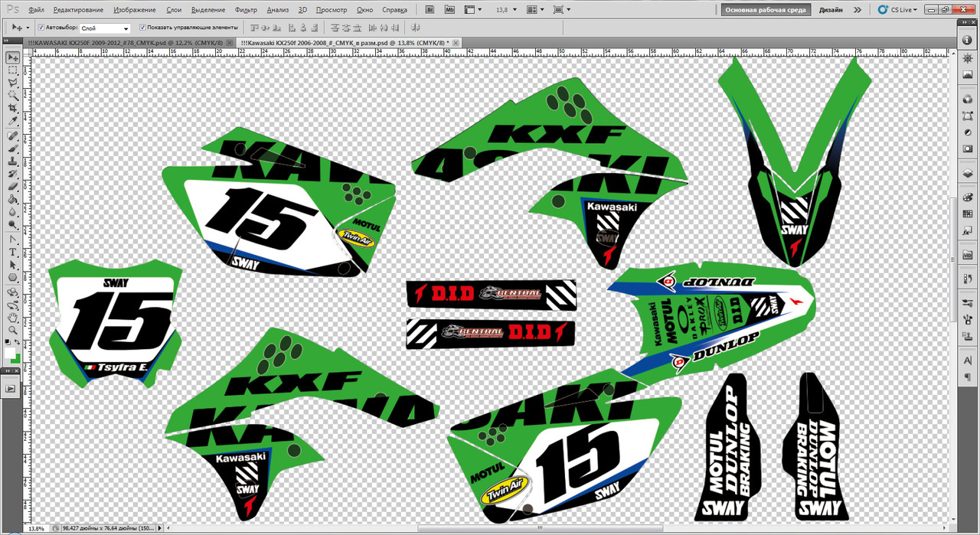Viewport: 980px width, 535px height.
Task: Show more workspaces with double chevron
Action: (857, 10)
